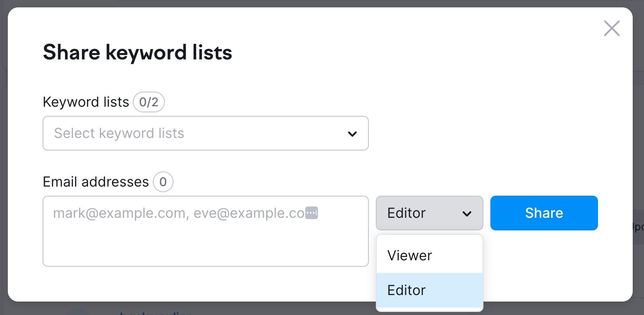
Task: Click the 0 counter badge beside Email addresses
Action: pyautogui.click(x=163, y=182)
